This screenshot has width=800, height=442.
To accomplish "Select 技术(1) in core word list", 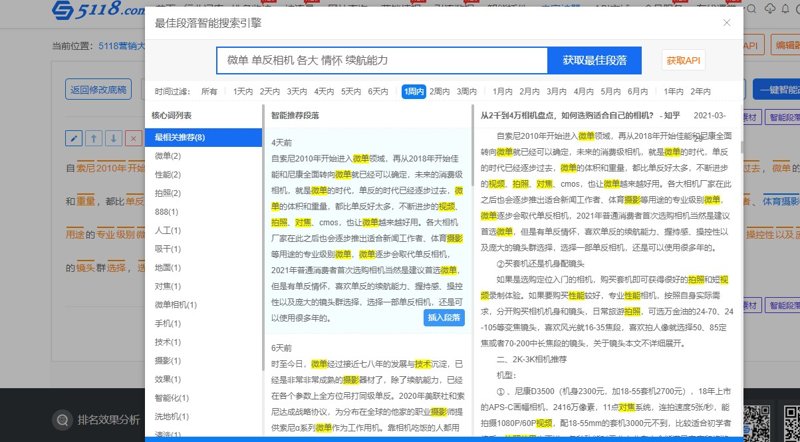I will pyautogui.click(x=168, y=342).
